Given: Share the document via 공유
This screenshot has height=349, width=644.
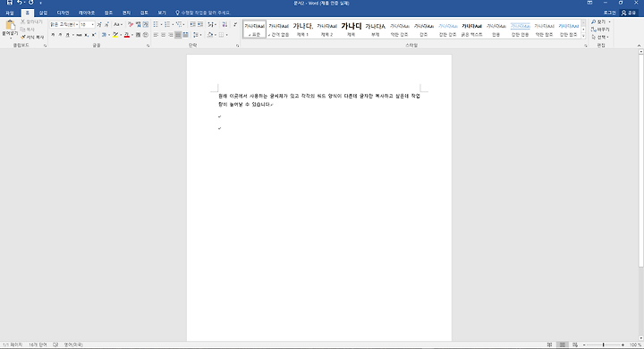Looking at the screenshot, I should tap(629, 13).
